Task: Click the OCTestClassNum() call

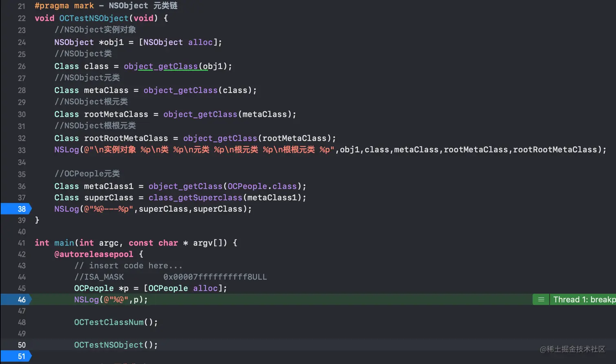Action: pos(116,322)
